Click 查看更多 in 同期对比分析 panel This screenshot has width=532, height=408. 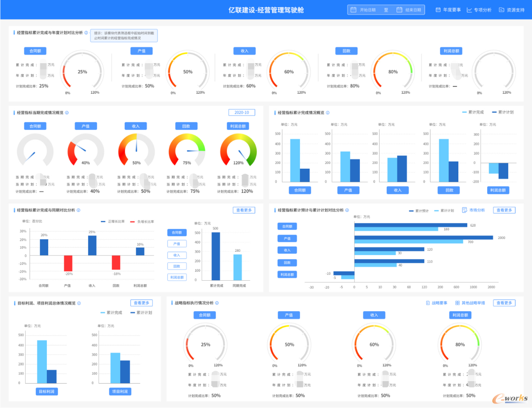click(x=244, y=210)
